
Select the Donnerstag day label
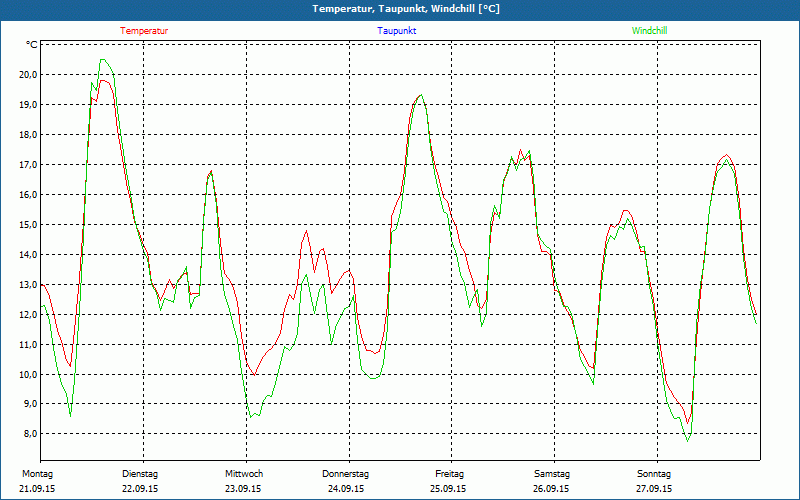(x=346, y=473)
